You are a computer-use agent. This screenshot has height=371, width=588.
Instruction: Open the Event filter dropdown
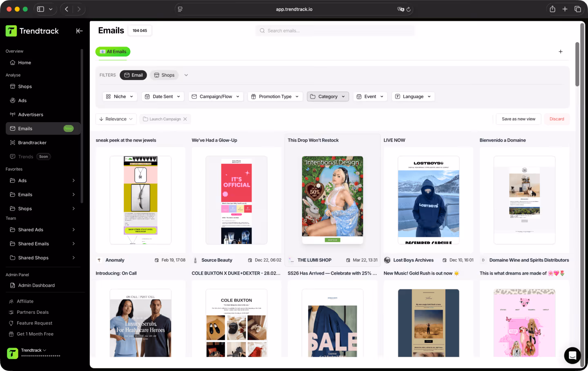pyautogui.click(x=370, y=96)
